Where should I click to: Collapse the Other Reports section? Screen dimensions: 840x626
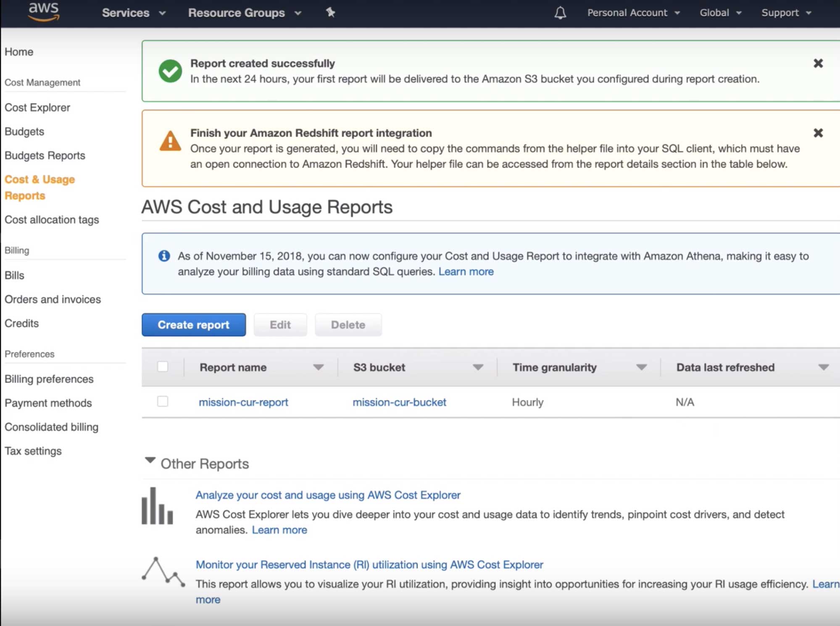[x=150, y=460]
